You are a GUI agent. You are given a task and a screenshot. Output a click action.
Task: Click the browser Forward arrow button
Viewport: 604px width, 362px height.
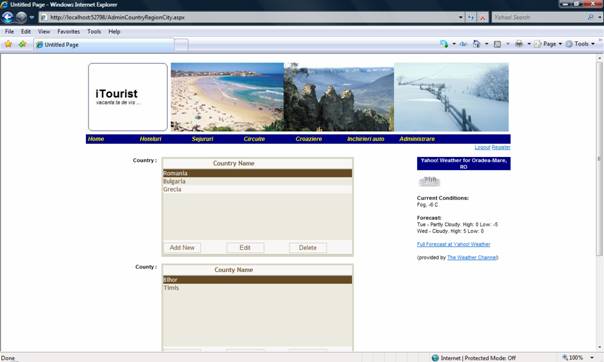(21, 17)
